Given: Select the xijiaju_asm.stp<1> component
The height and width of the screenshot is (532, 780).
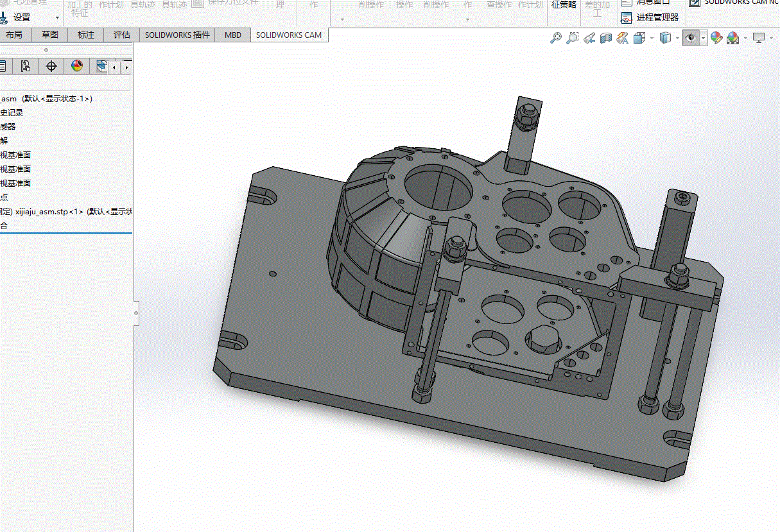Looking at the screenshot, I should coord(66,212).
